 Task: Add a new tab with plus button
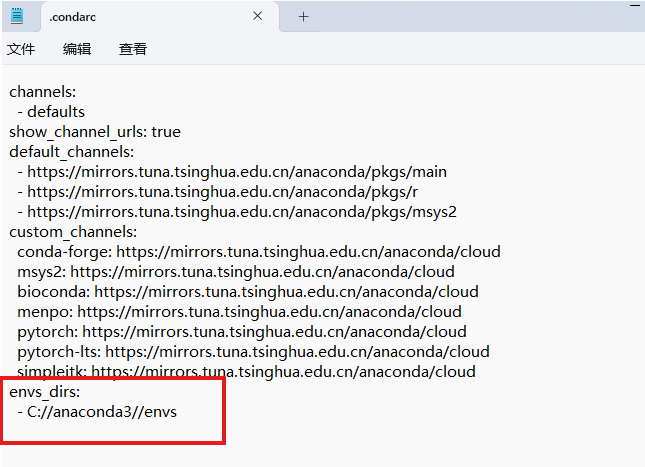point(303,17)
